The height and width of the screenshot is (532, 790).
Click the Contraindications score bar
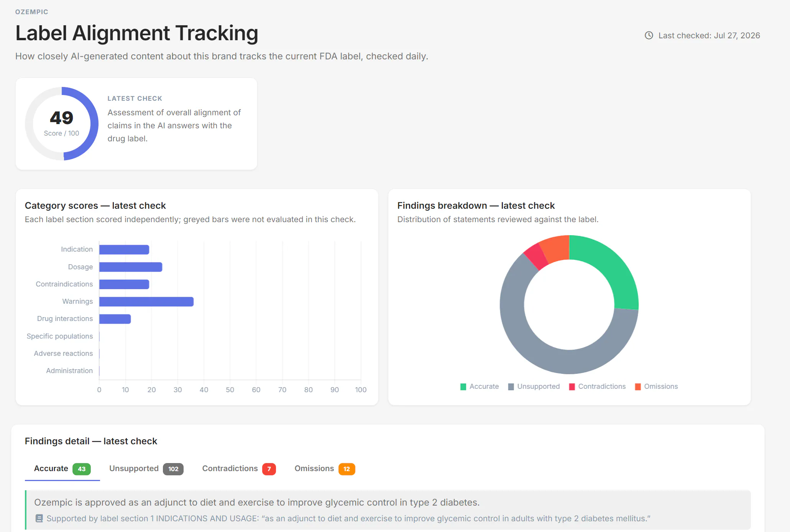pyautogui.click(x=124, y=284)
